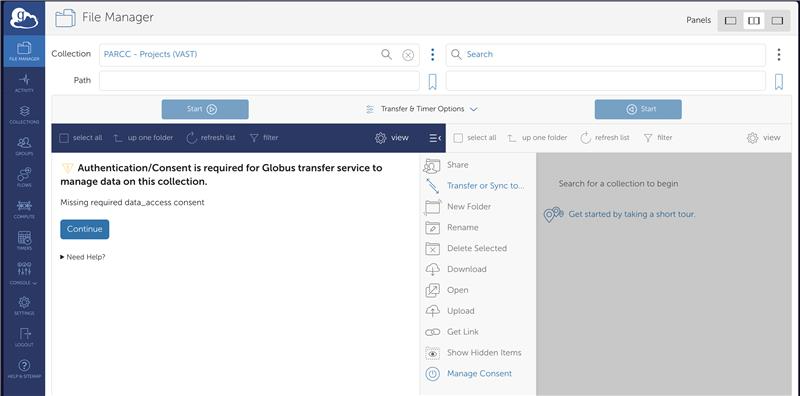Open right collection three-dot options menu
Viewport: 800px width, 396px height.
coord(779,55)
